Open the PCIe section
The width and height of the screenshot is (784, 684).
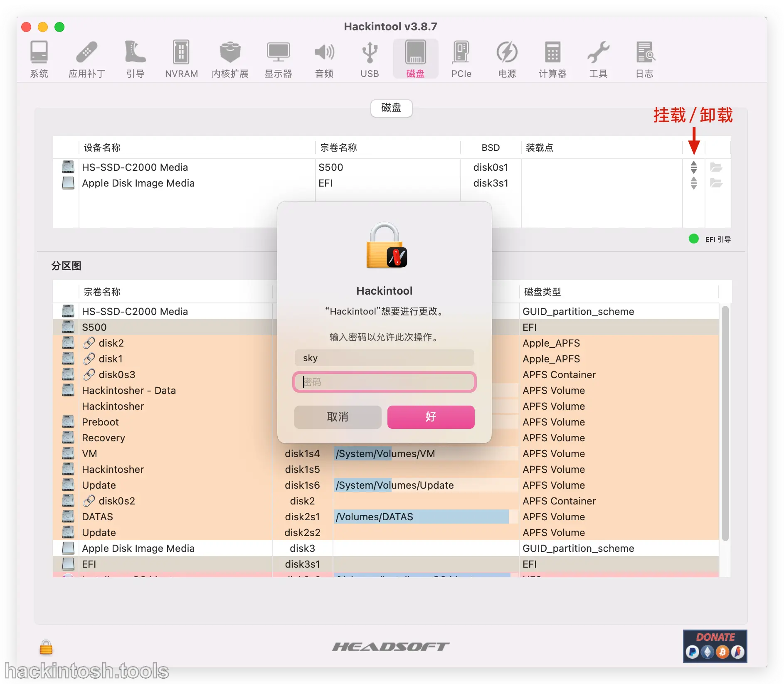coord(461,59)
